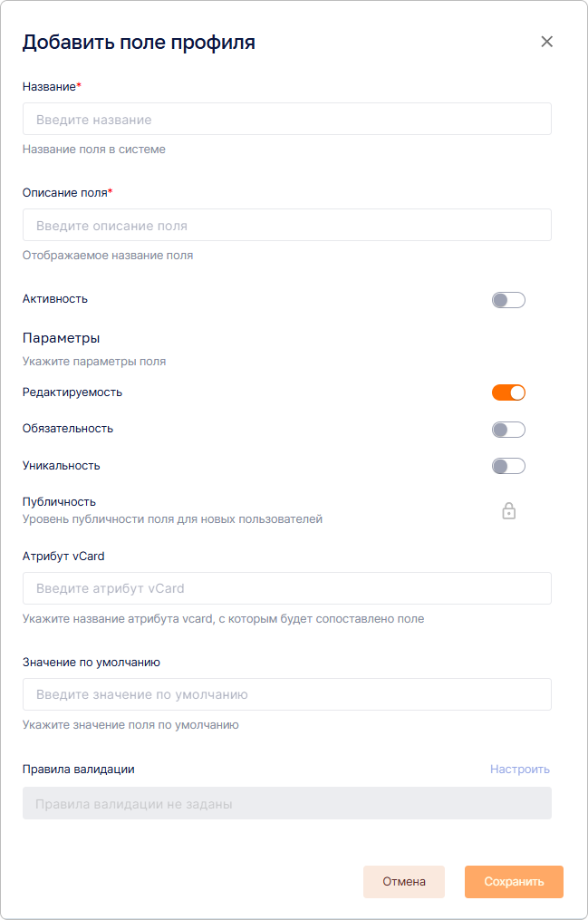Click the Редактируемость label text
588x920 pixels.
(x=72, y=392)
